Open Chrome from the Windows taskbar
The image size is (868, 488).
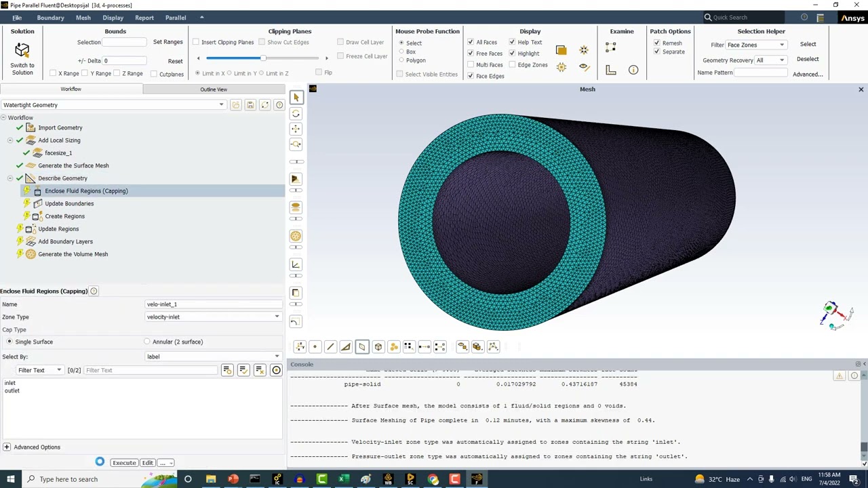[433, 479]
